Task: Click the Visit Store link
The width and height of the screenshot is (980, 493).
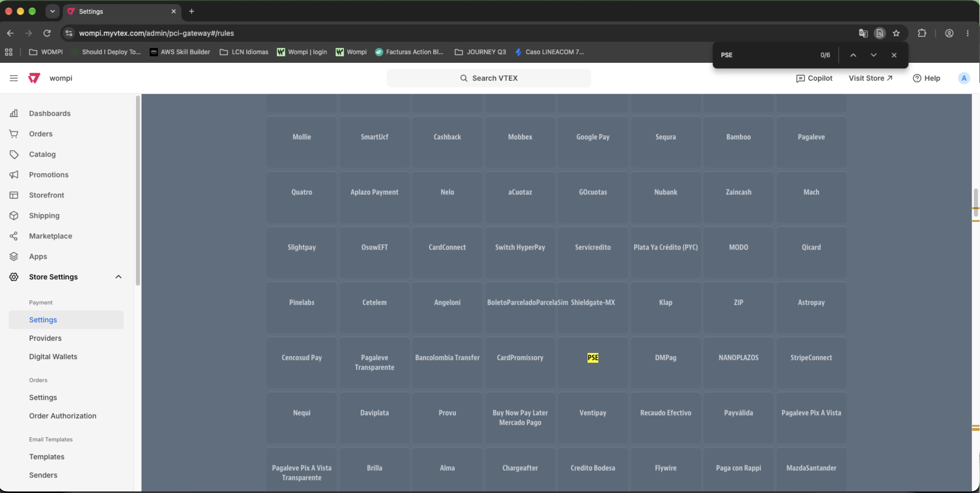Action: pyautogui.click(x=870, y=78)
